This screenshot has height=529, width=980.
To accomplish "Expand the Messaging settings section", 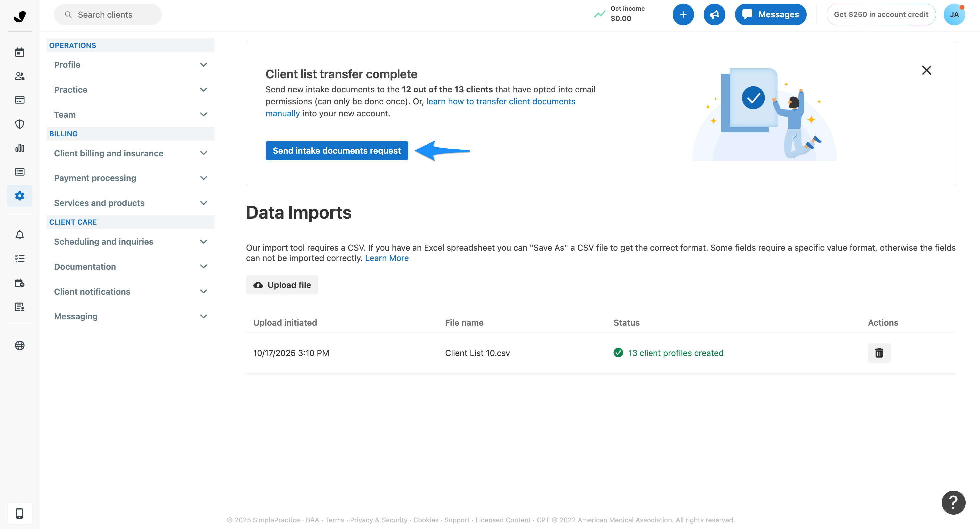I will [x=130, y=316].
